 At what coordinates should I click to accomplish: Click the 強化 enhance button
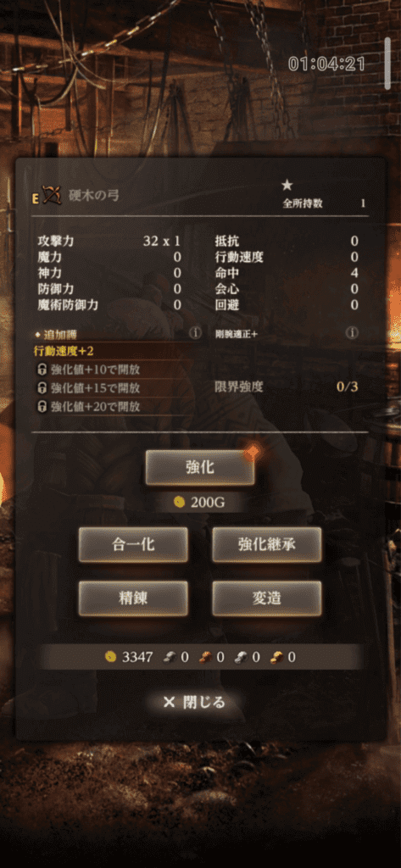point(200,468)
